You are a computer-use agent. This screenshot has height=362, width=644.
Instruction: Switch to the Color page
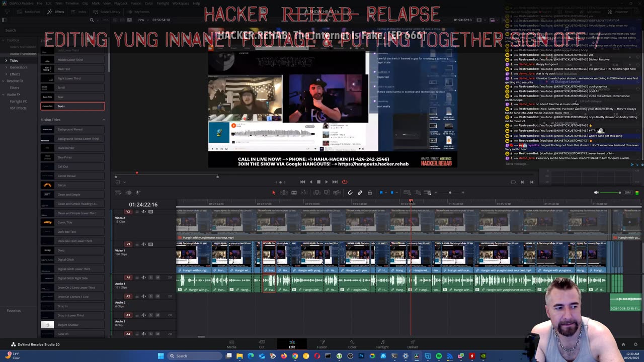pos(352,344)
